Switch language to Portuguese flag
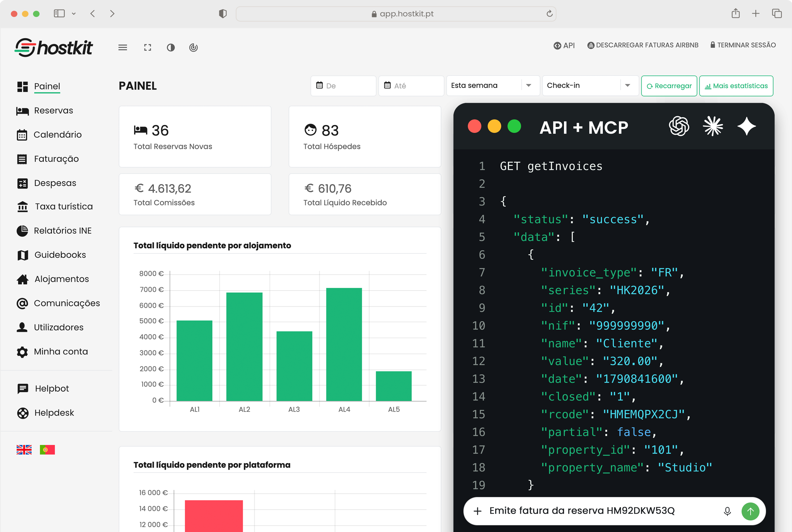This screenshot has width=792, height=532. pos(47,450)
